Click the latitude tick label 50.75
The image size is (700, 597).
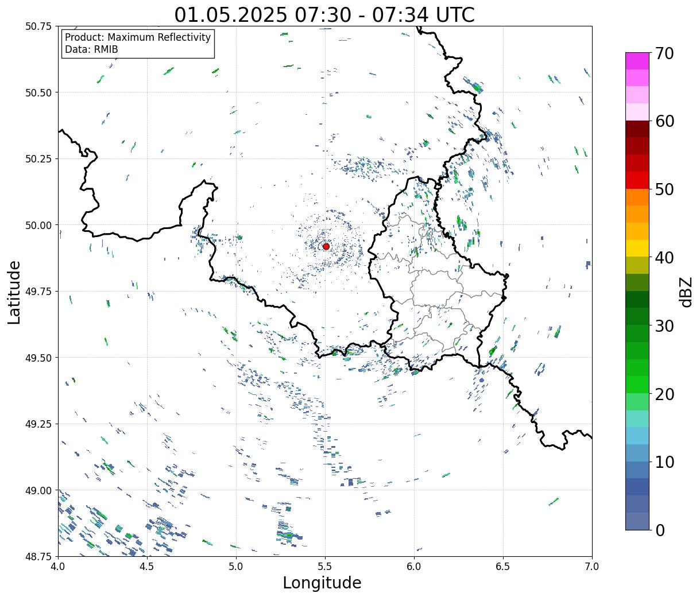click(38, 26)
